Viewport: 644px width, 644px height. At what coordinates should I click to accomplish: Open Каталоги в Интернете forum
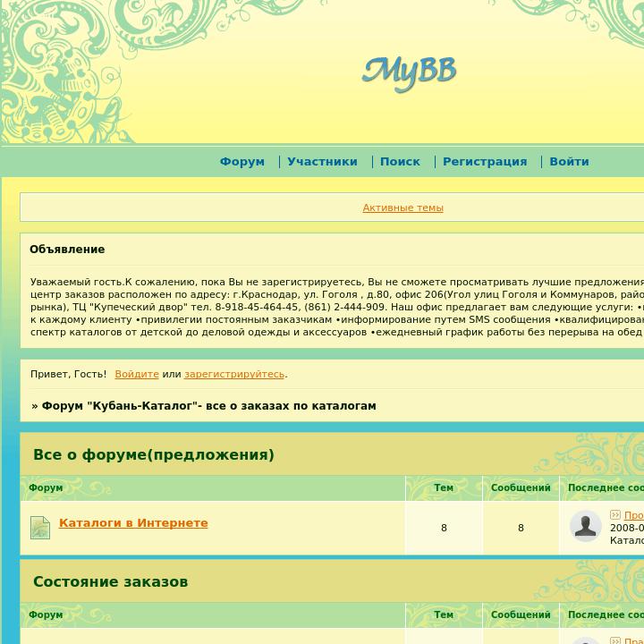click(133, 523)
